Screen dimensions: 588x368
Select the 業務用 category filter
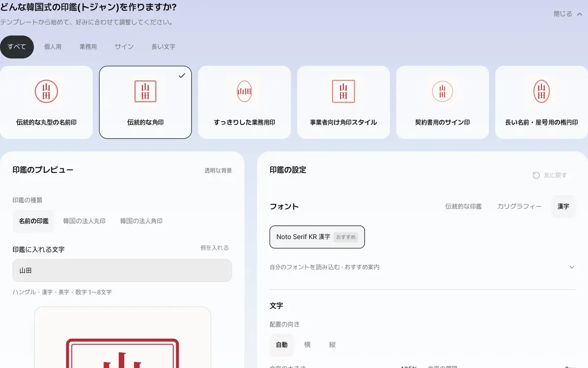[88, 47]
